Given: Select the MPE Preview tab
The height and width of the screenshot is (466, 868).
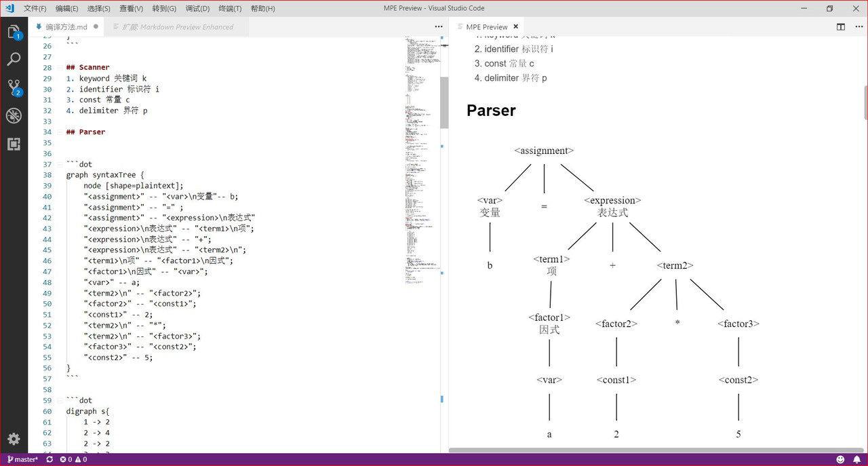Looking at the screenshot, I should click(487, 26).
